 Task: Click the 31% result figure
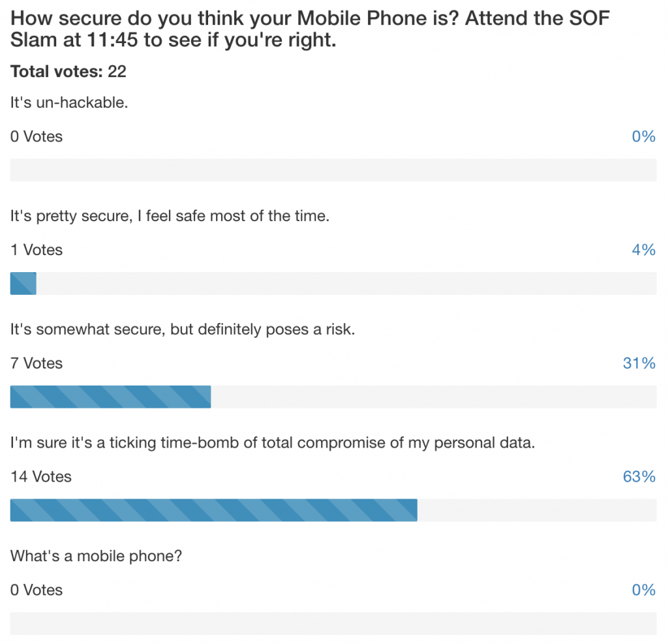point(639,363)
